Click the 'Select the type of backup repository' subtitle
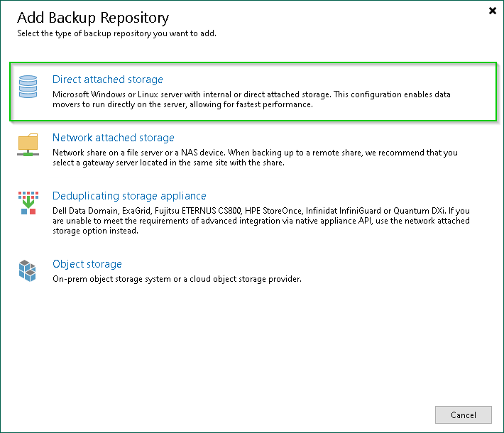 tap(116, 33)
